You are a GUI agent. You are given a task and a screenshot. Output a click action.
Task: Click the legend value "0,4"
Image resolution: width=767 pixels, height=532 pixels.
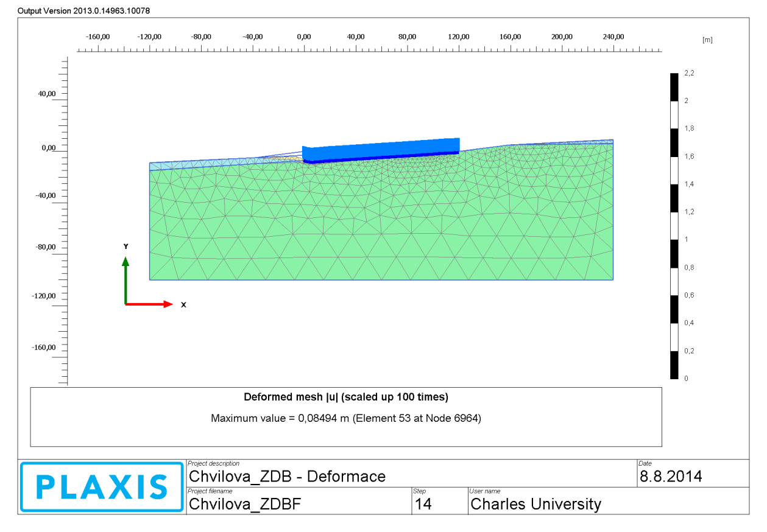coord(689,323)
